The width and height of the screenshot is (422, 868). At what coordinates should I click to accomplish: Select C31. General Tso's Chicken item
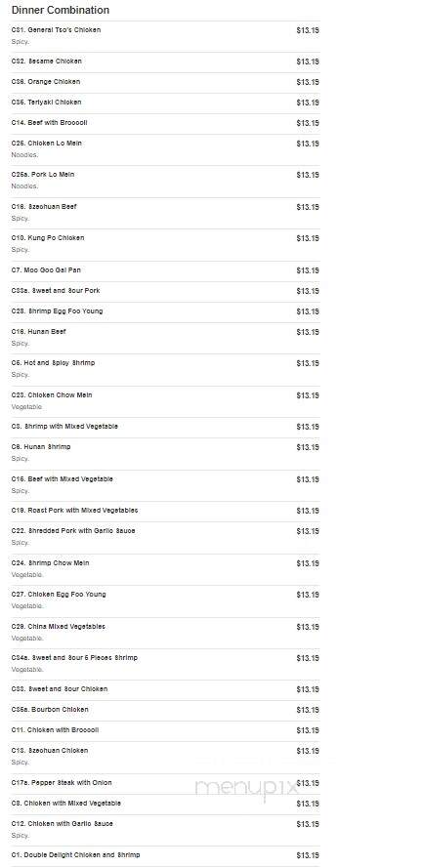166,36
